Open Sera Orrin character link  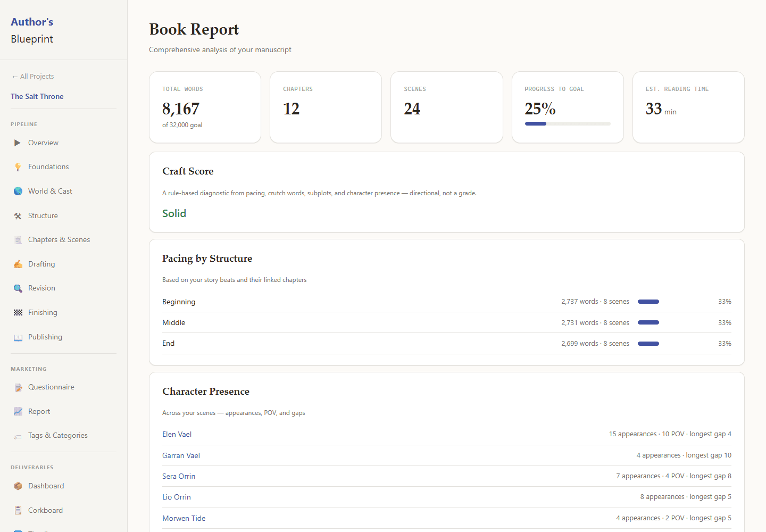179,476
